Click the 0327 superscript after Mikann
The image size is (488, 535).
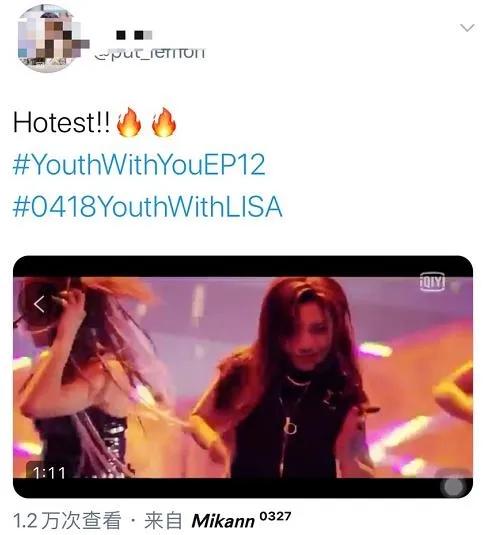pos(275,516)
